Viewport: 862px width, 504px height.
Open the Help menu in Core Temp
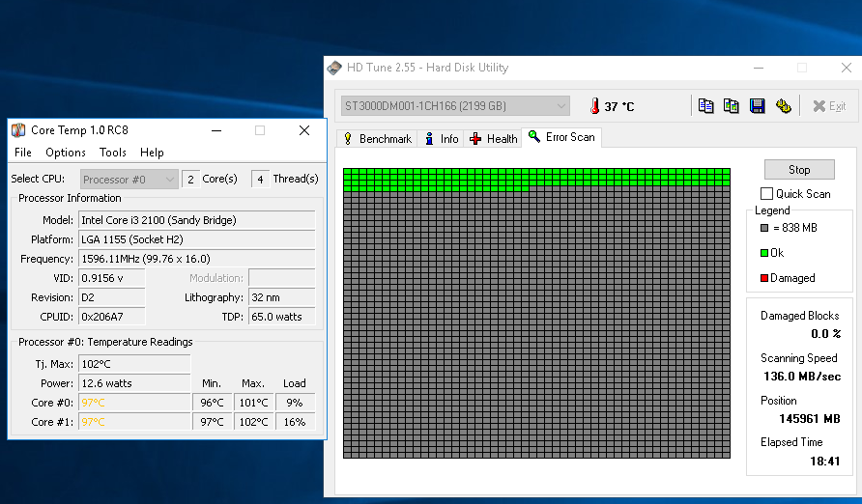pos(152,153)
